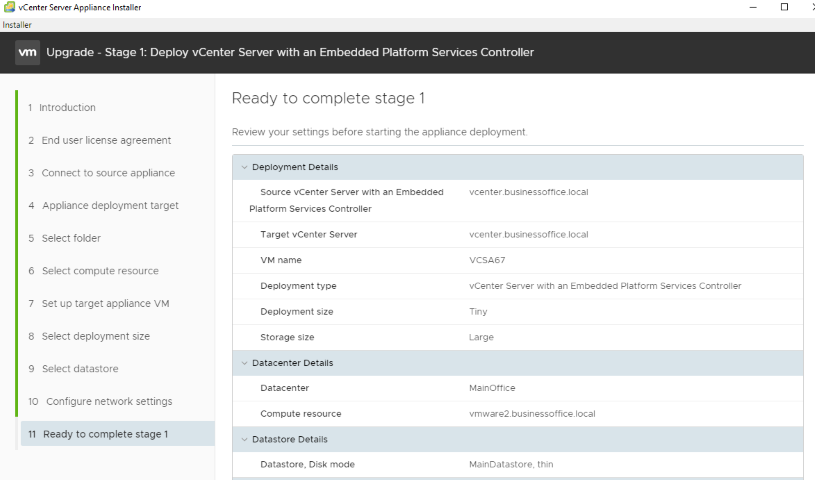Maximize the installer window

pos(784,7)
